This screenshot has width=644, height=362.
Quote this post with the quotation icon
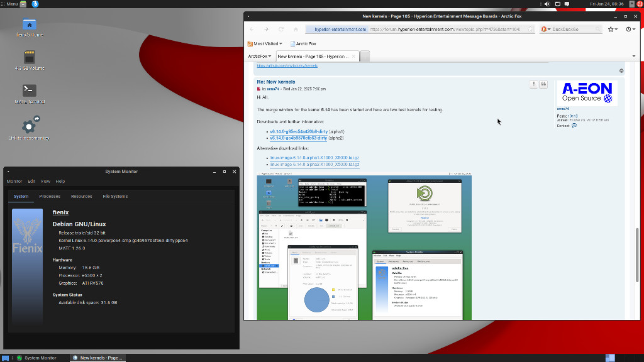click(543, 84)
